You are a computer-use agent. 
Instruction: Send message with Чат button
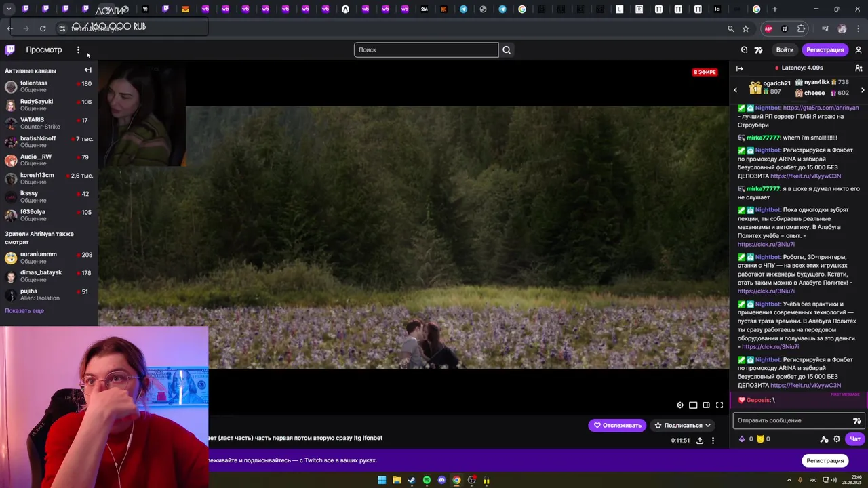click(855, 439)
